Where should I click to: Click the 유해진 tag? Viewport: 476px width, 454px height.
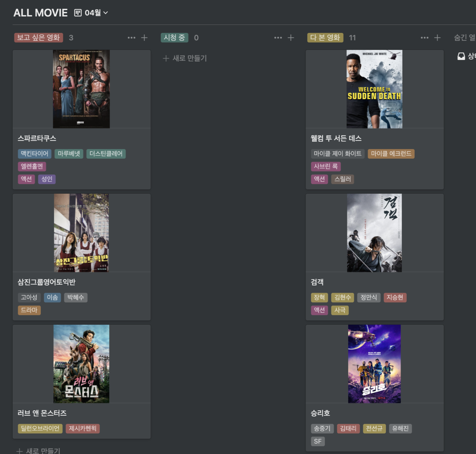point(400,428)
